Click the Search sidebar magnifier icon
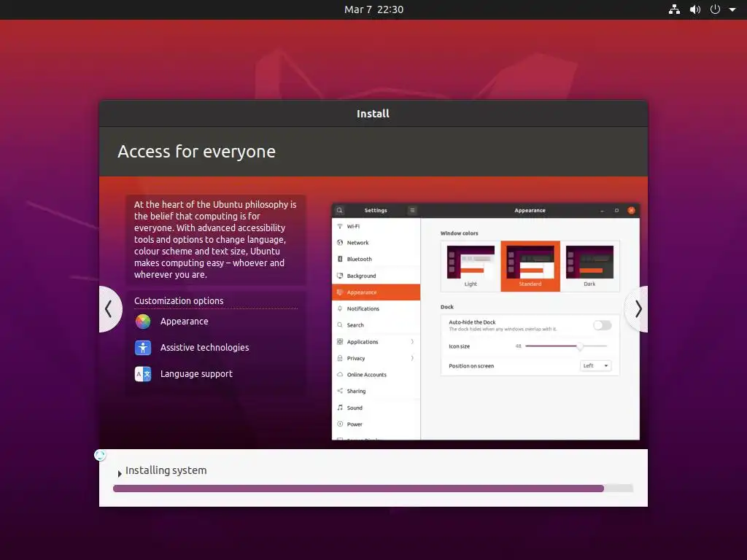Image resolution: width=747 pixels, height=560 pixels. pos(340,324)
